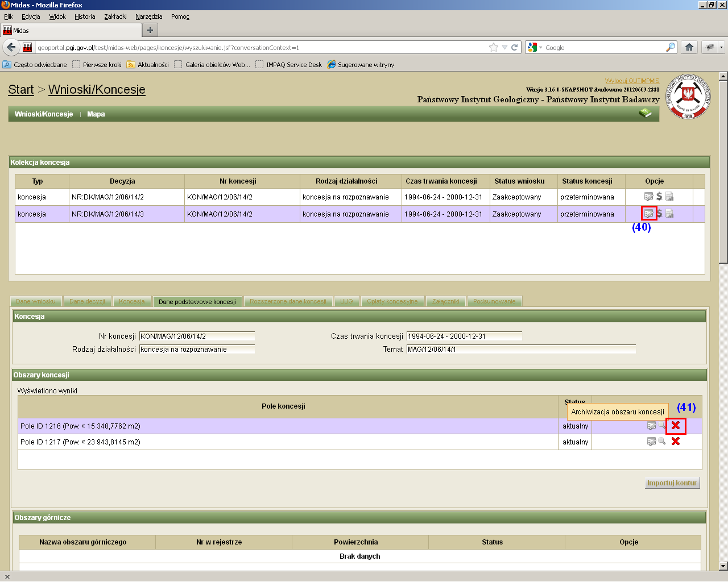Click the Midas tab favicon
The width and height of the screenshot is (728, 582).
pyautogui.click(x=7, y=30)
